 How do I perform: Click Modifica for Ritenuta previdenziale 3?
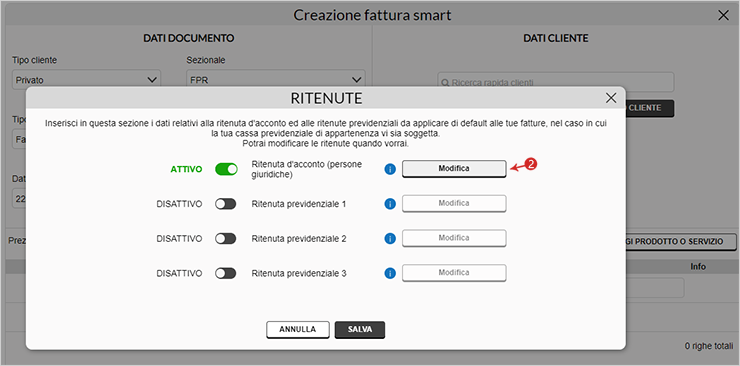pos(454,273)
